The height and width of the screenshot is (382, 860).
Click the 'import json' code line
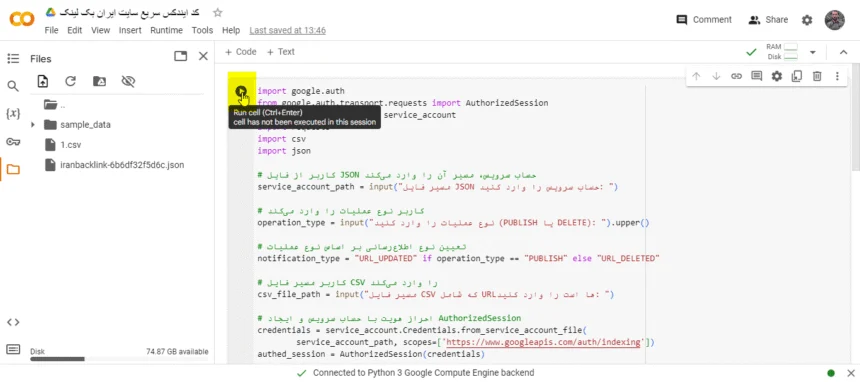284,150
